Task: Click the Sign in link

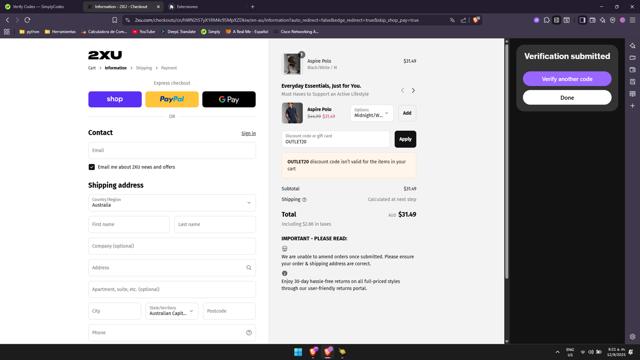Action: coord(249,133)
